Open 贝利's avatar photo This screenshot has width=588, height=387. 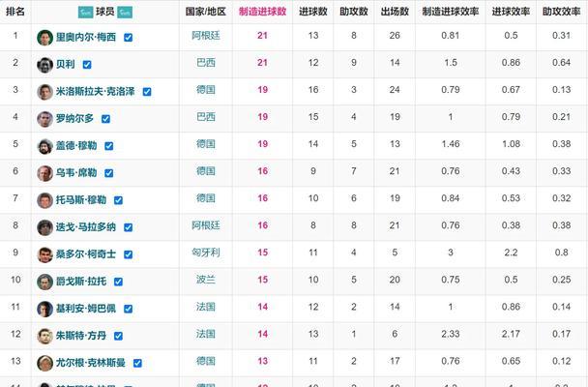[x=45, y=65]
